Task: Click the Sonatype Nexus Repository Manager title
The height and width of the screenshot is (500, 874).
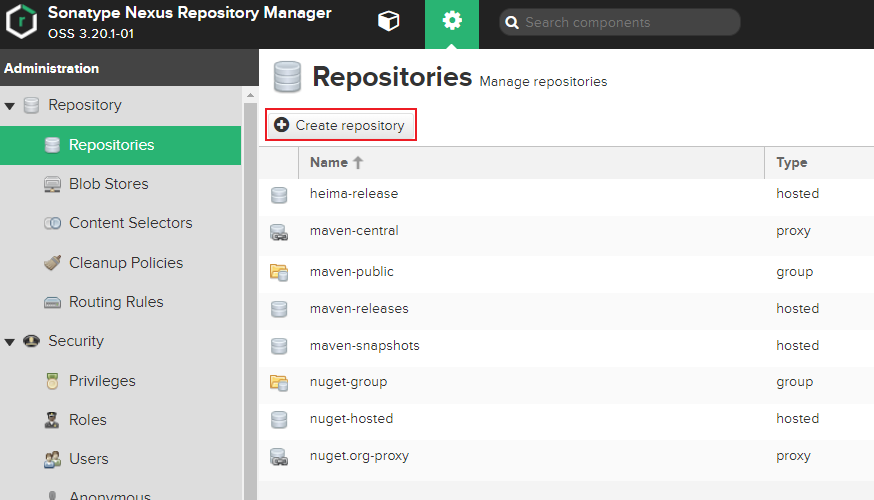Action: (x=190, y=13)
